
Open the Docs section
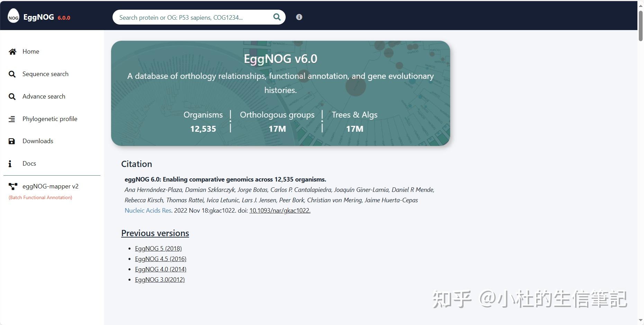coord(29,163)
